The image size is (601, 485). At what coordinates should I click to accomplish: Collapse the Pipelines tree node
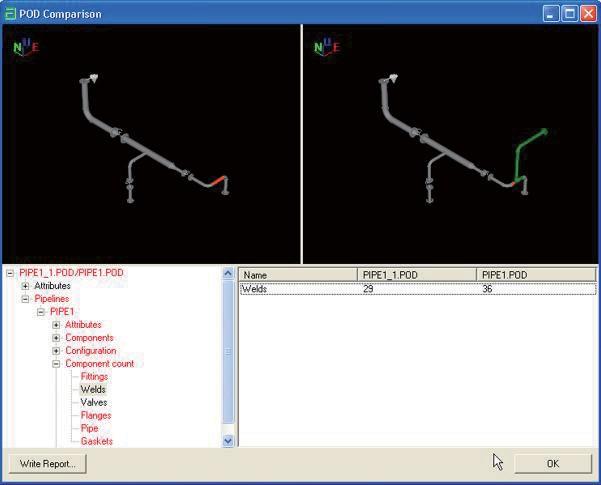coord(25,299)
